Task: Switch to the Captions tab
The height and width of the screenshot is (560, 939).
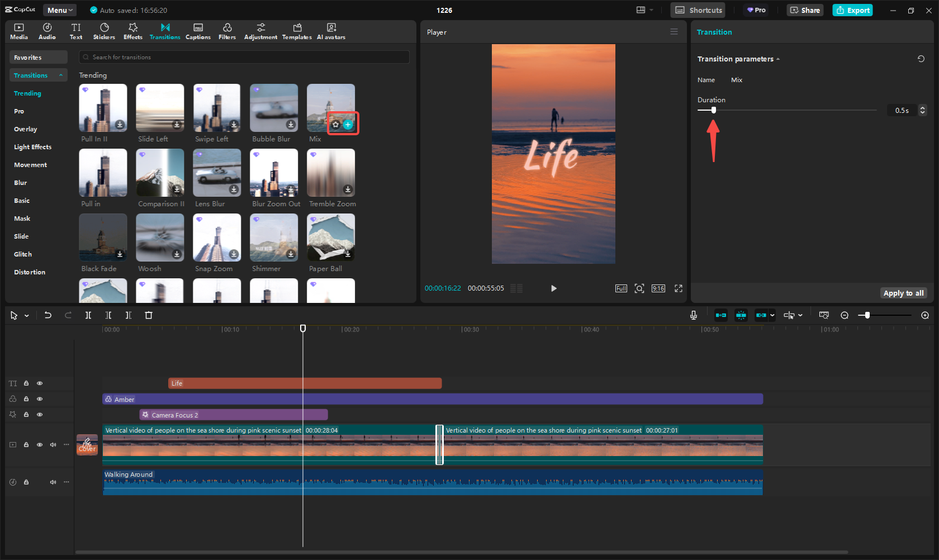Action: (198, 31)
